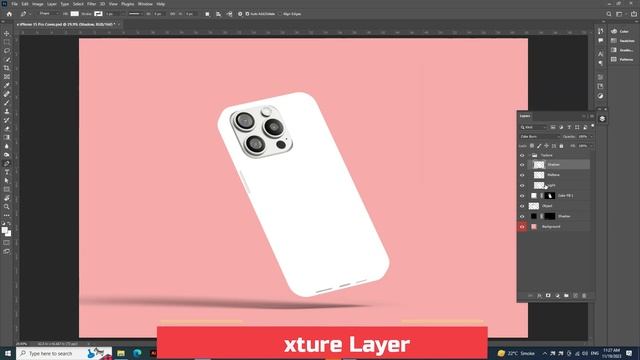Click the Home icon in options bar
This screenshot has width=640, height=360.
[x=9, y=14]
